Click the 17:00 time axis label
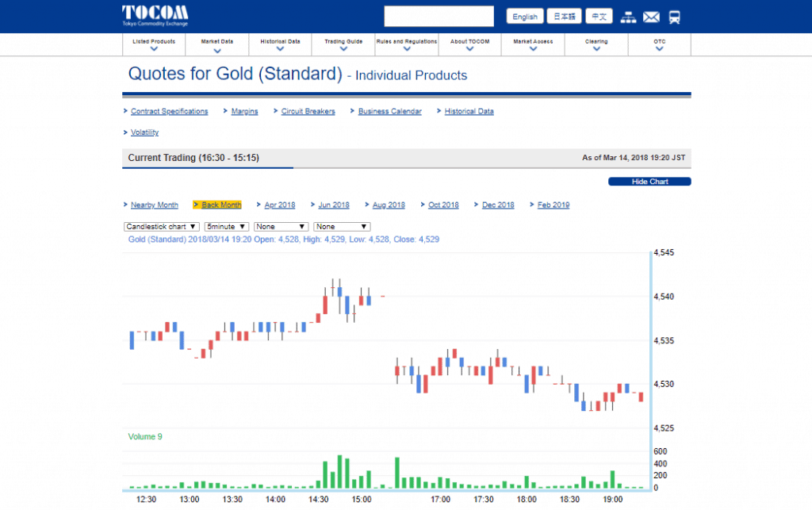The width and height of the screenshot is (812, 510). pyautogui.click(x=441, y=500)
